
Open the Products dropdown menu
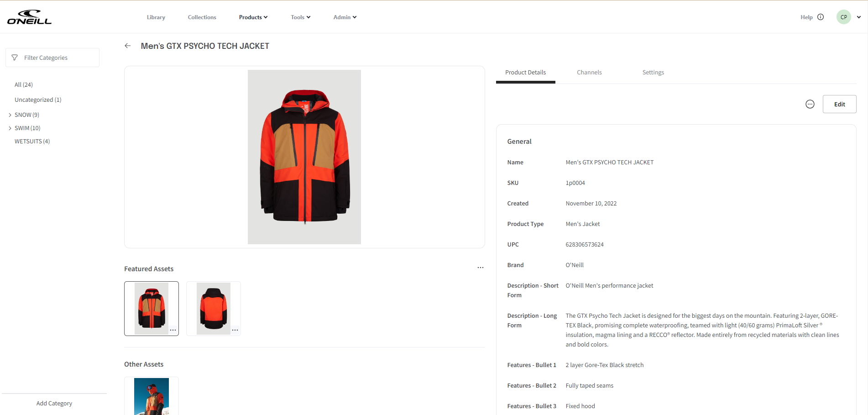pos(253,17)
